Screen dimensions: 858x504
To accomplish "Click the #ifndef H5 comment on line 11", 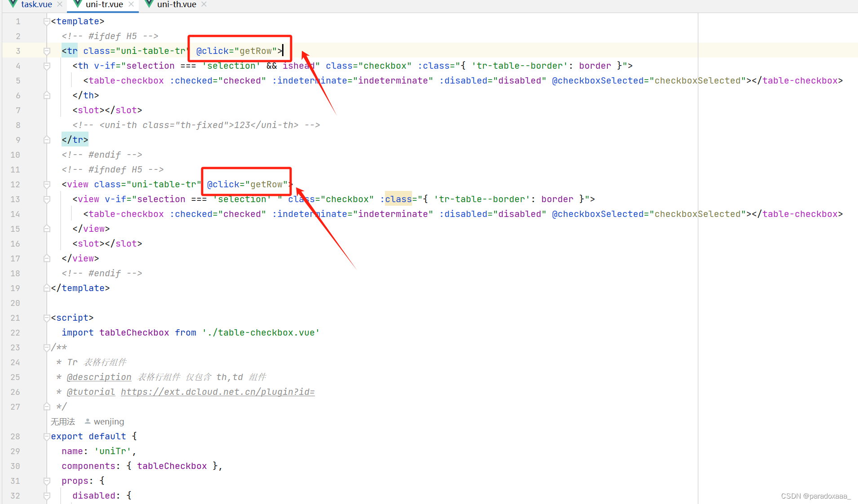I will [113, 170].
